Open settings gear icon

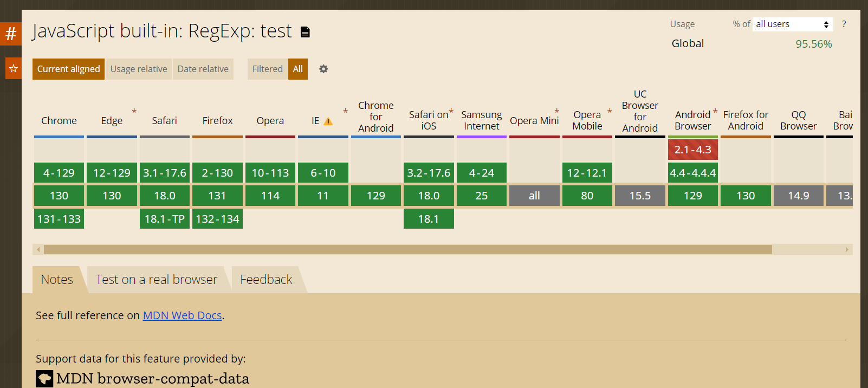click(323, 69)
